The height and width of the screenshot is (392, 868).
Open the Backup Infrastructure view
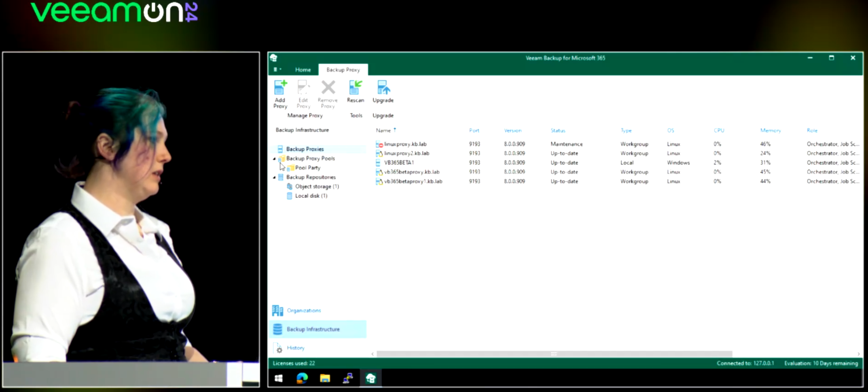pyautogui.click(x=318, y=329)
